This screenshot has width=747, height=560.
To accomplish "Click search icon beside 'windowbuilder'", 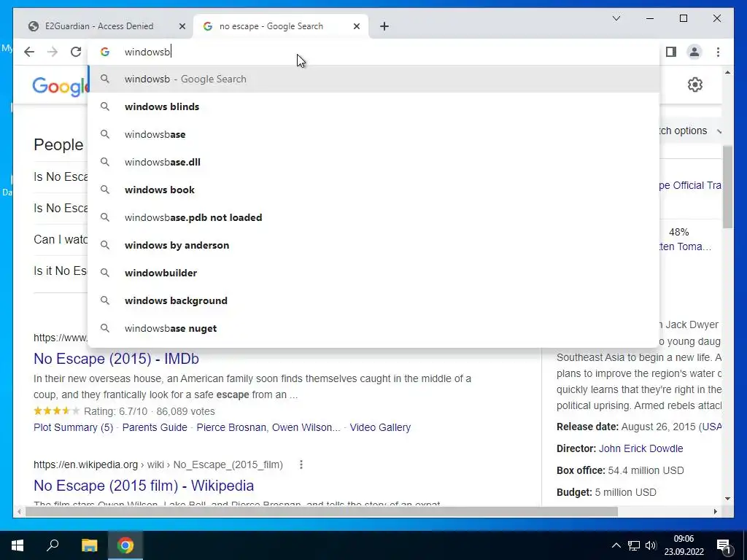I will (x=105, y=273).
